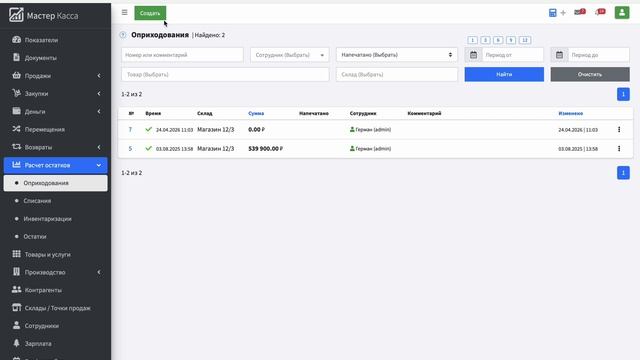640x360 pixels.
Task: Expand the Закупки sidebar section
Action: pyautogui.click(x=56, y=93)
